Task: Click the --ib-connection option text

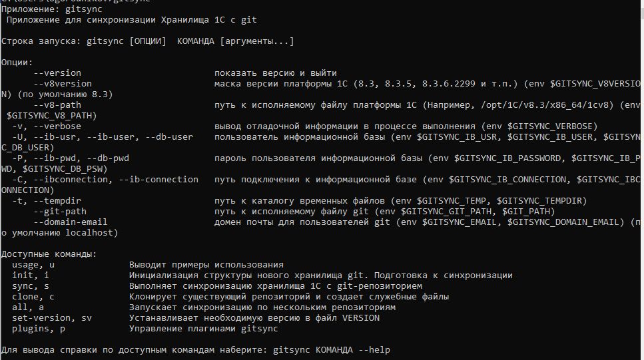Action: coord(159,180)
